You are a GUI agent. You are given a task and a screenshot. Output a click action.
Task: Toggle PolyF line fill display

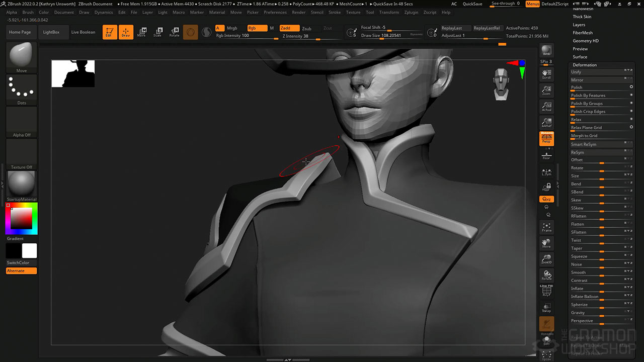click(x=546, y=291)
